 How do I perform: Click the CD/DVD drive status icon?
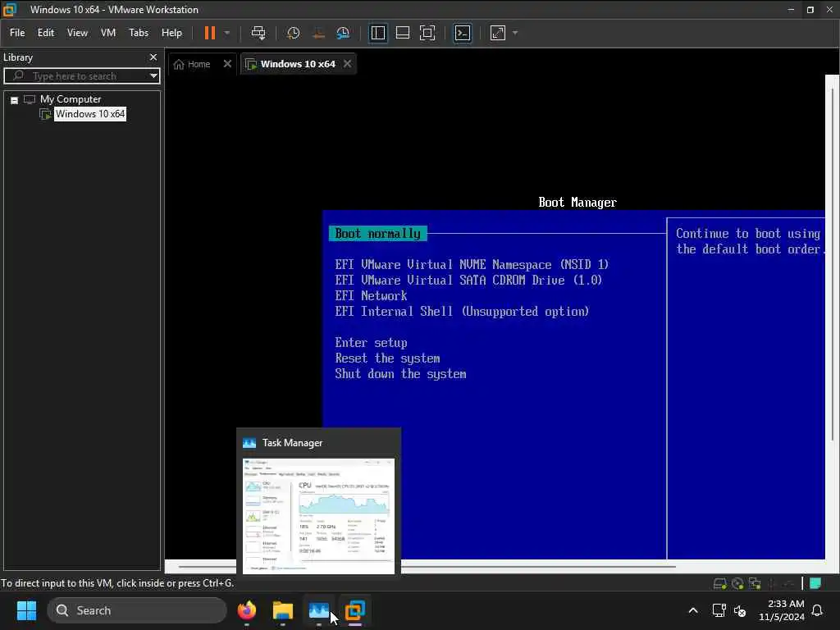click(x=737, y=583)
